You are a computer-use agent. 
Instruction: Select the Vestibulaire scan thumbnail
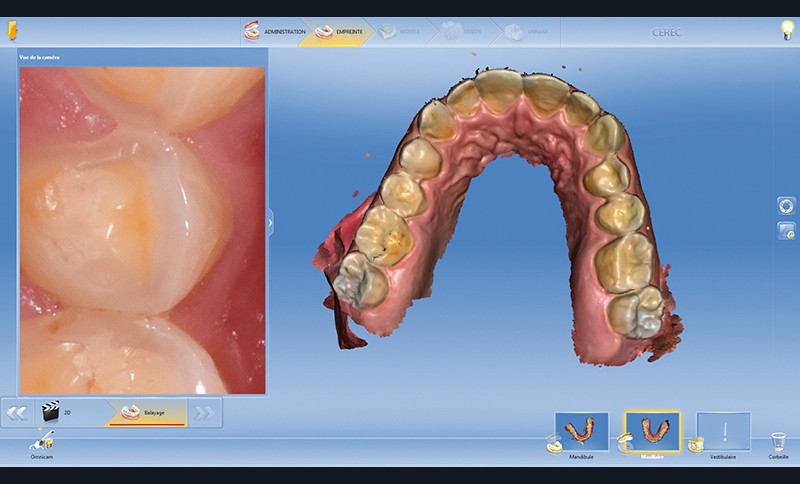click(x=722, y=432)
